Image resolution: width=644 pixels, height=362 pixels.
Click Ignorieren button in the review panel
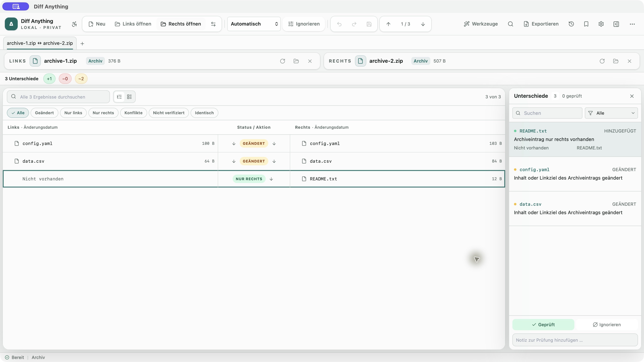(607, 325)
